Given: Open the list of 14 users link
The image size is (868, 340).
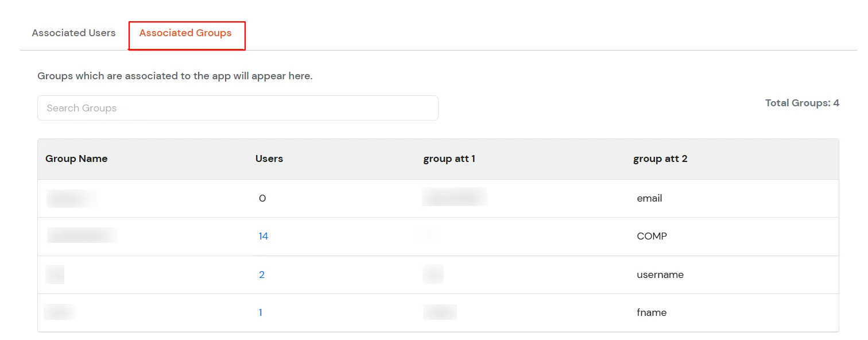Looking at the screenshot, I should click(263, 236).
